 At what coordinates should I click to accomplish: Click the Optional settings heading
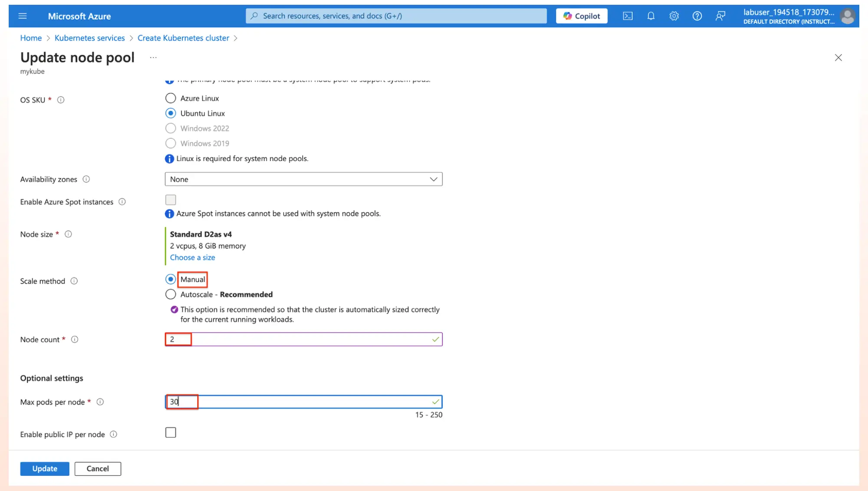click(x=52, y=379)
